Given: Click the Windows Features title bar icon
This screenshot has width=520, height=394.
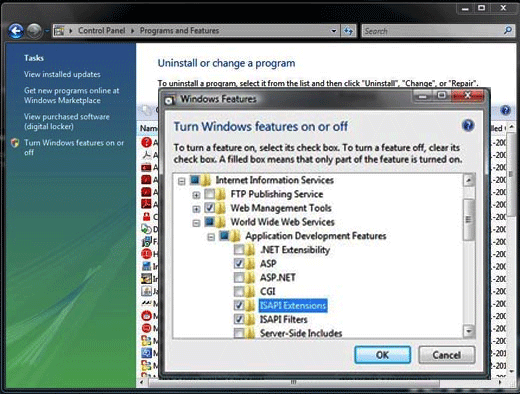Looking at the screenshot, I should (170, 100).
